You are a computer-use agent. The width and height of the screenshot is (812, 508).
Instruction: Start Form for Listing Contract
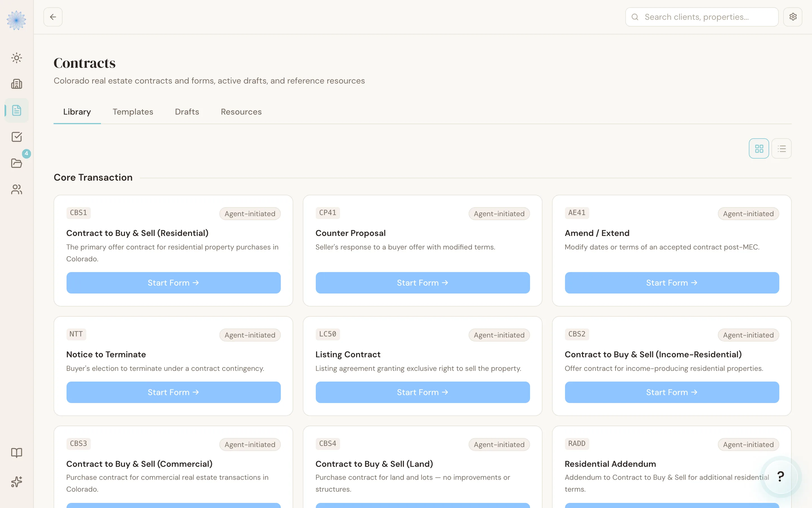(423, 392)
